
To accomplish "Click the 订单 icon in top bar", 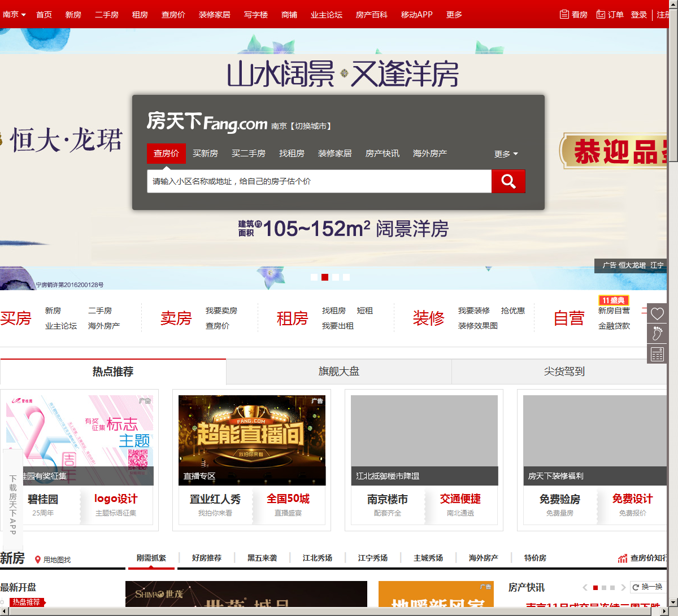I will (x=601, y=15).
